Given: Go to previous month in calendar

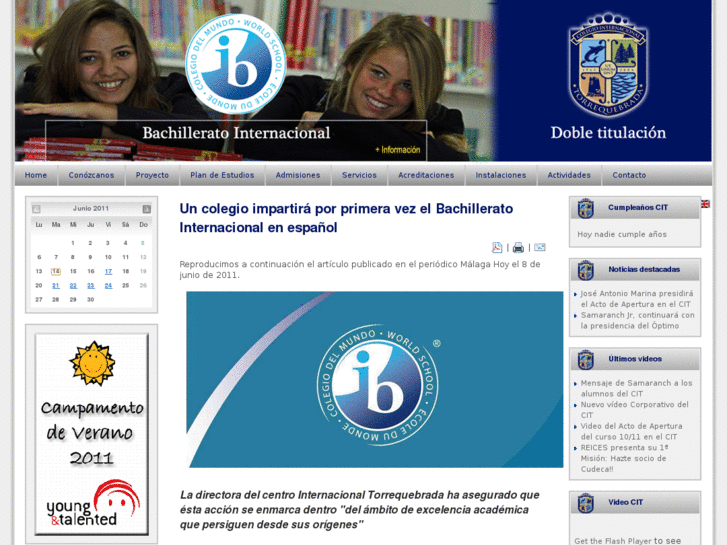Looking at the screenshot, I should point(36,209).
